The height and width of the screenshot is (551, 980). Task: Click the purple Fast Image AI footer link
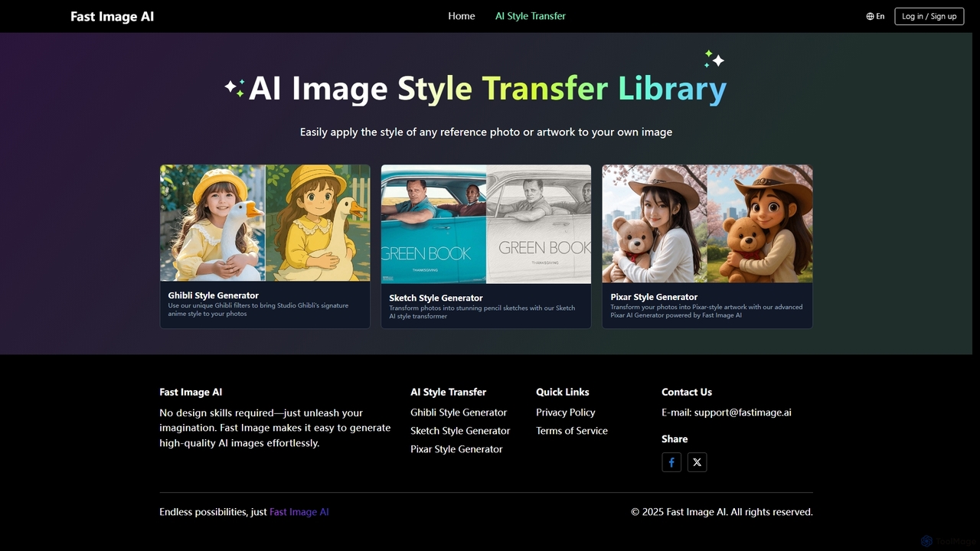point(299,512)
